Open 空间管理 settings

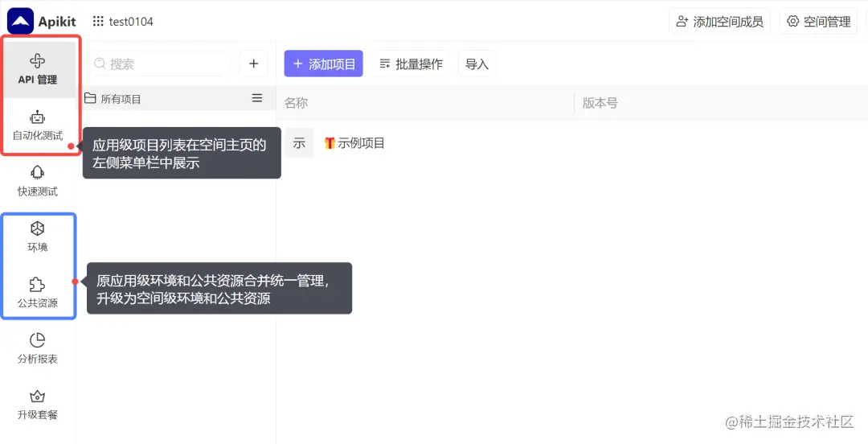tap(818, 22)
